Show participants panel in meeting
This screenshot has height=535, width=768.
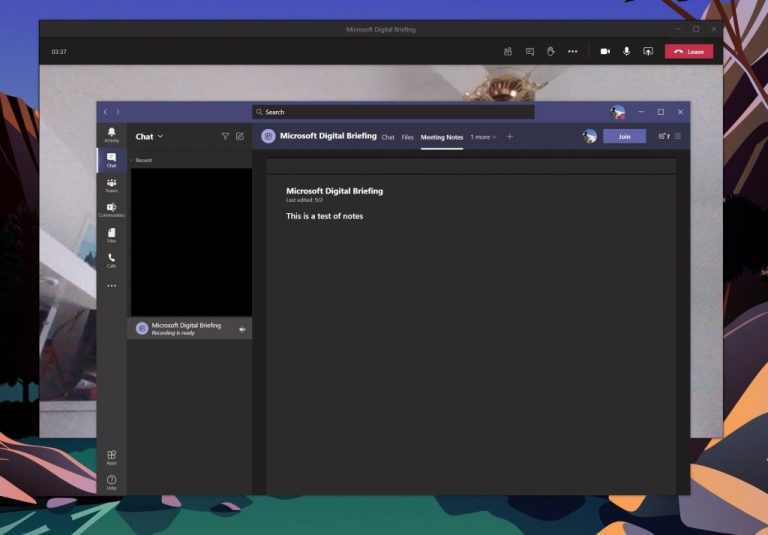click(508, 51)
